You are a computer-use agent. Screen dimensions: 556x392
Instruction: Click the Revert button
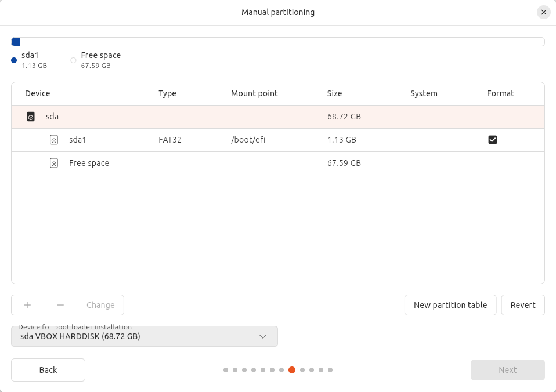coord(523,305)
